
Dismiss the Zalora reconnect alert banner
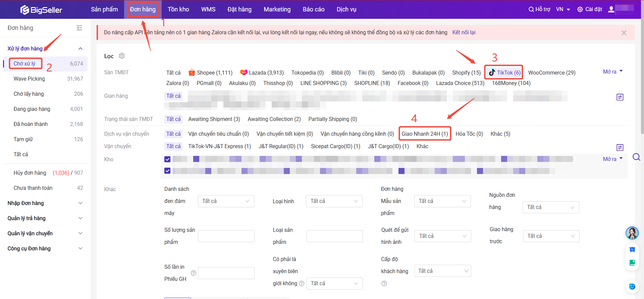tap(624, 33)
